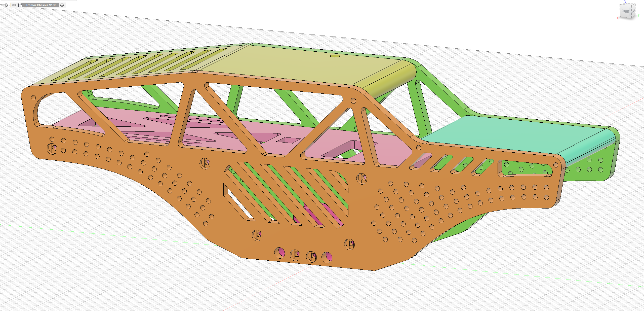Expand the Tremor Chassis V1 v3 browser node
644x311 pixels.
[x=7, y=5]
